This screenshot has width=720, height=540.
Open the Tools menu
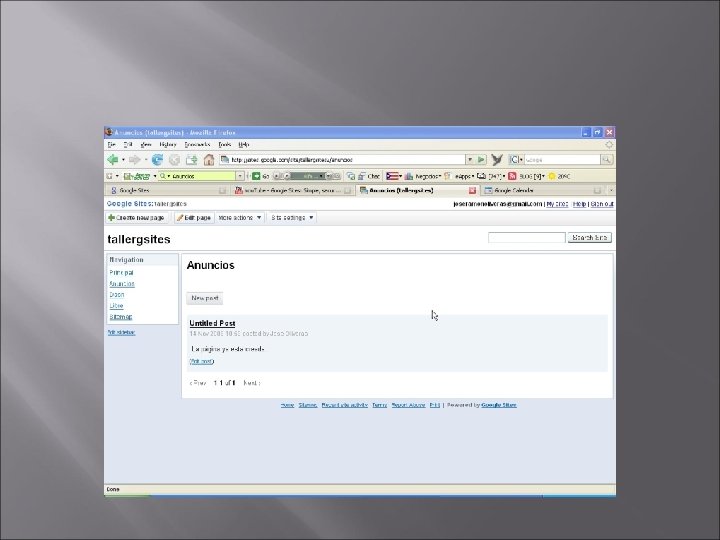tap(225, 145)
